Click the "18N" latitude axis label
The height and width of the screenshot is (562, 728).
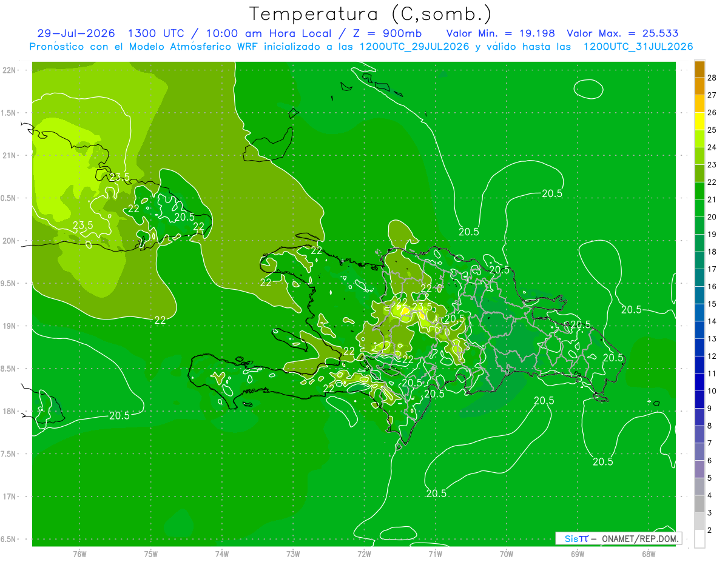click(10, 412)
